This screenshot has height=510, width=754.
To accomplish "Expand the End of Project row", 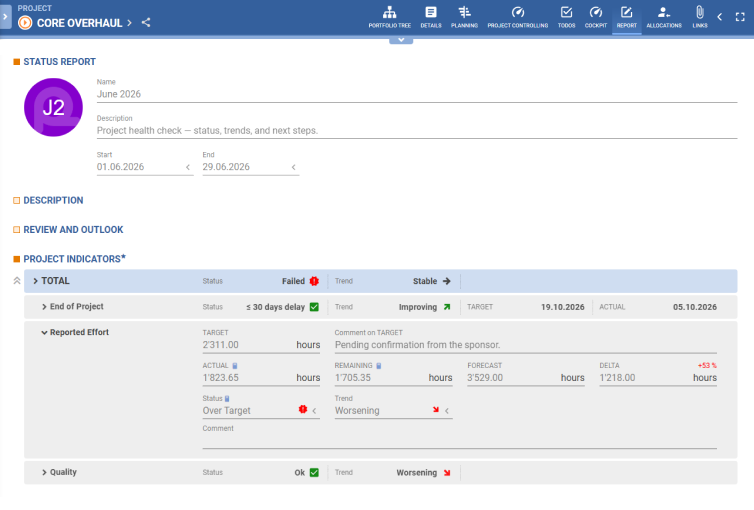I will (44, 307).
